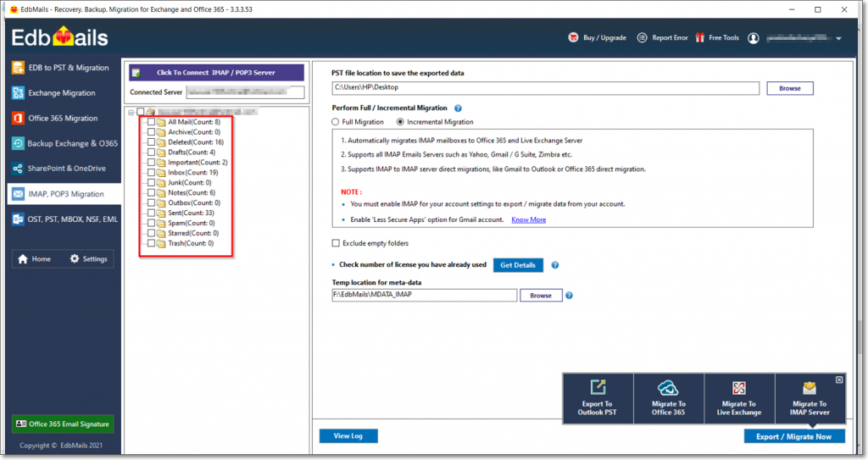Check the All Mail folder checkbox
Screen dimensions: 868x460
(x=151, y=122)
